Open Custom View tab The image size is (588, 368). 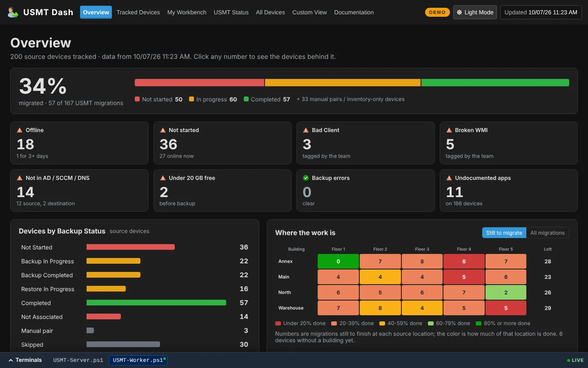(310, 12)
